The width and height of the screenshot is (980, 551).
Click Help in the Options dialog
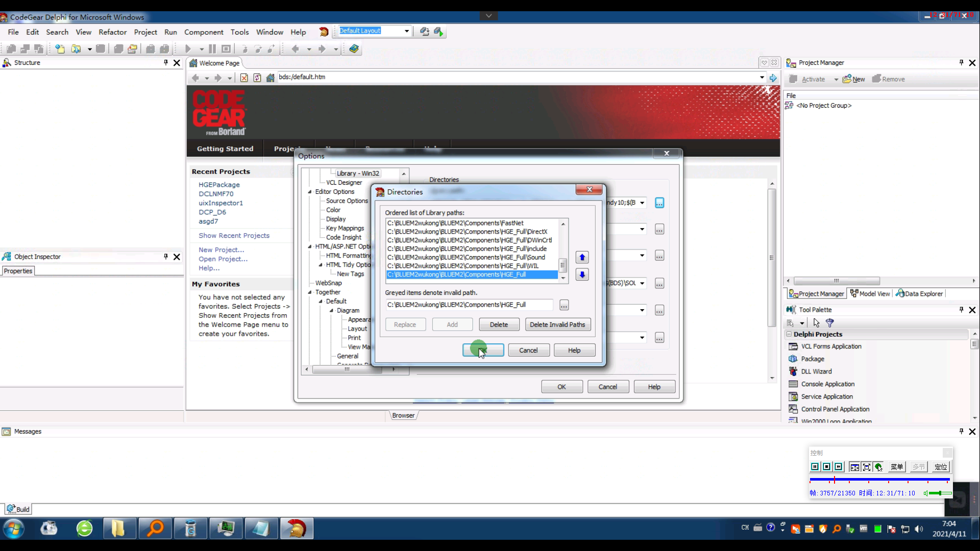tap(654, 387)
